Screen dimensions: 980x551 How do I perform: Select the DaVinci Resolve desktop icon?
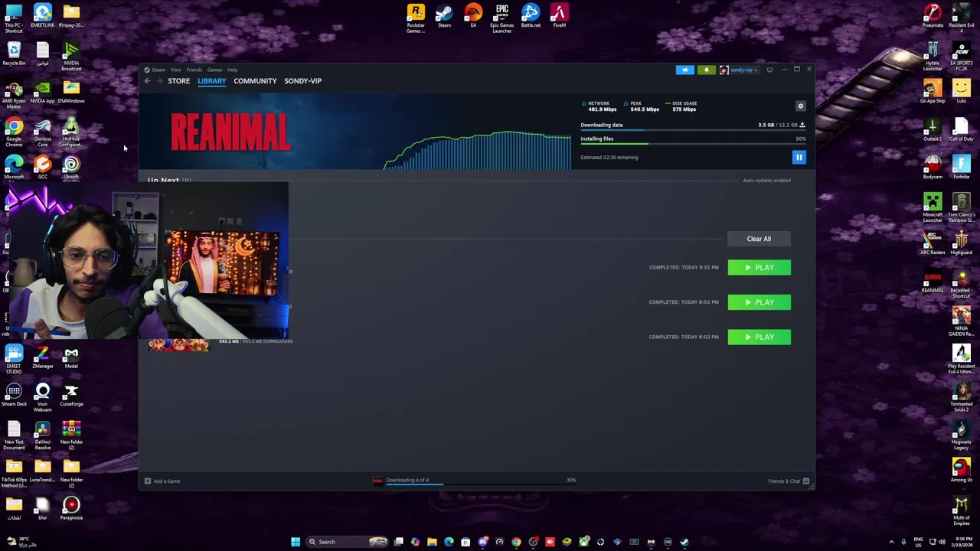click(x=43, y=435)
